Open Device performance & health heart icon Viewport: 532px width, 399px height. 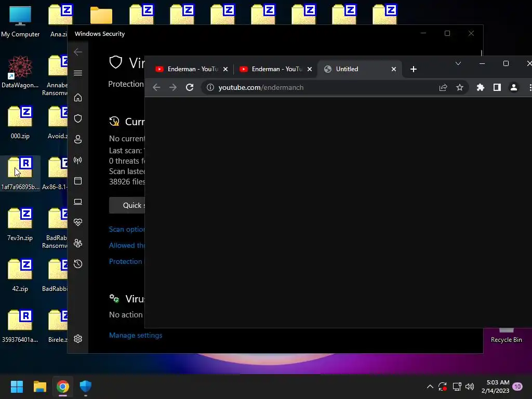tap(78, 222)
